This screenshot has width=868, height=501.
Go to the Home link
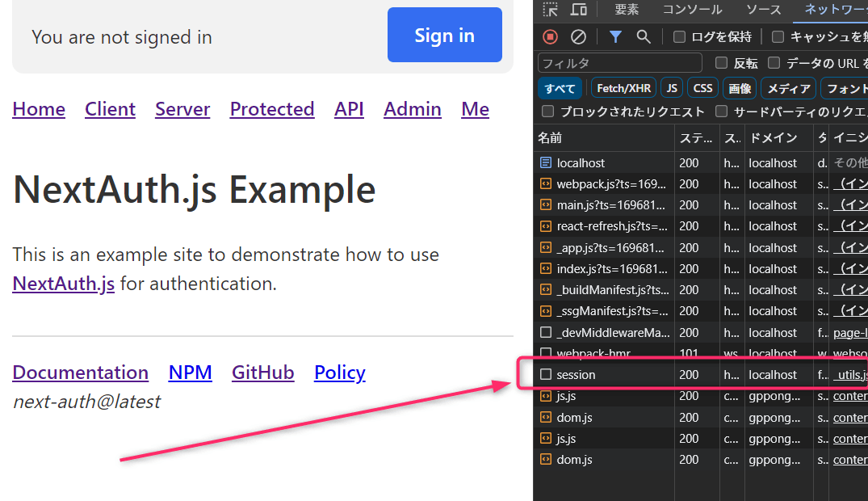pos(39,109)
